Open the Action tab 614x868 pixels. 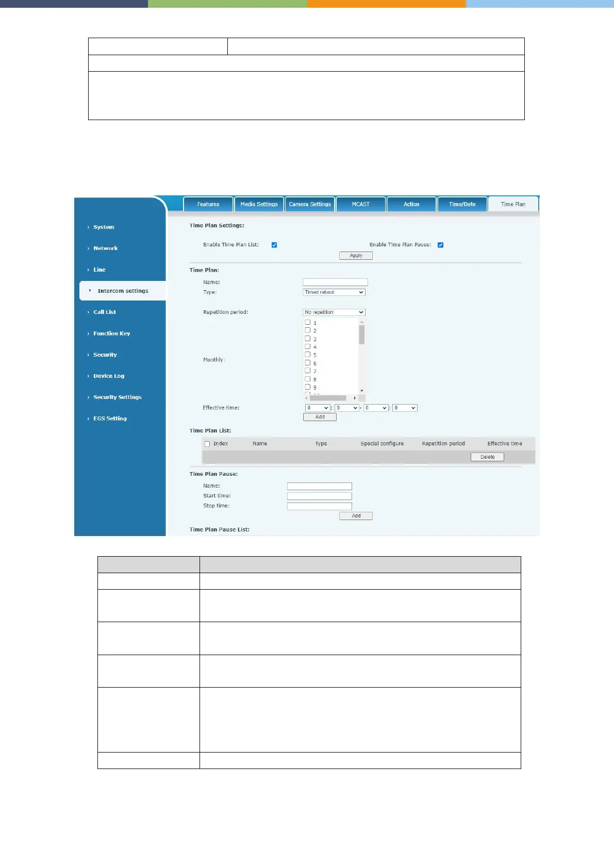pos(411,204)
